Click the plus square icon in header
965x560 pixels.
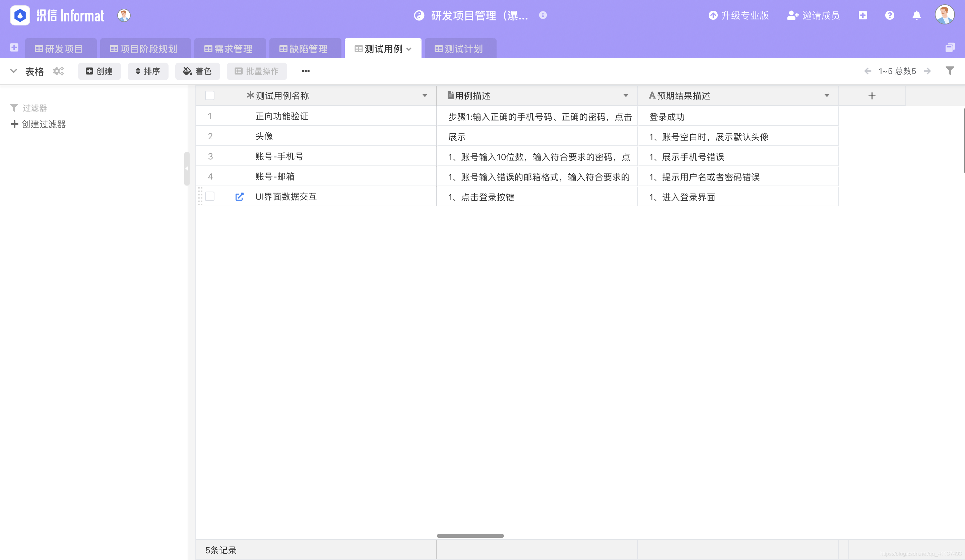tap(863, 15)
